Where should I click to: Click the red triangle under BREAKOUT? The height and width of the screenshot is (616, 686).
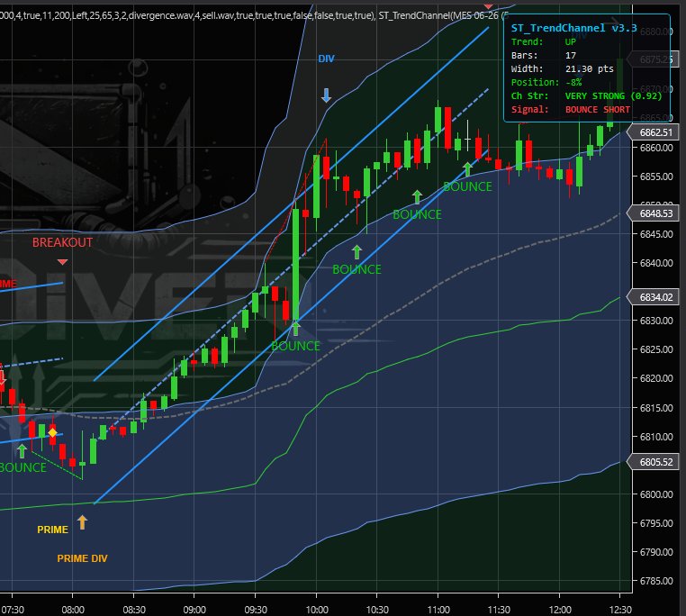point(62,262)
